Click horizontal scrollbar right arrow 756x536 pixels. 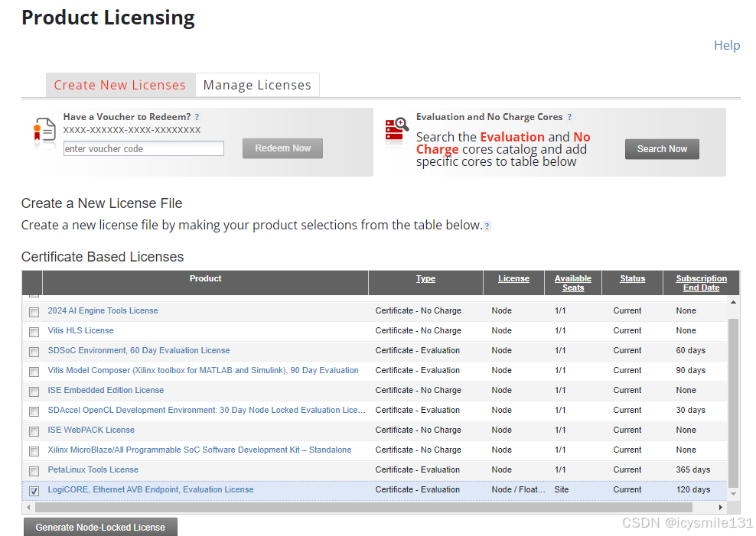pyautogui.click(x=721, y=507)
